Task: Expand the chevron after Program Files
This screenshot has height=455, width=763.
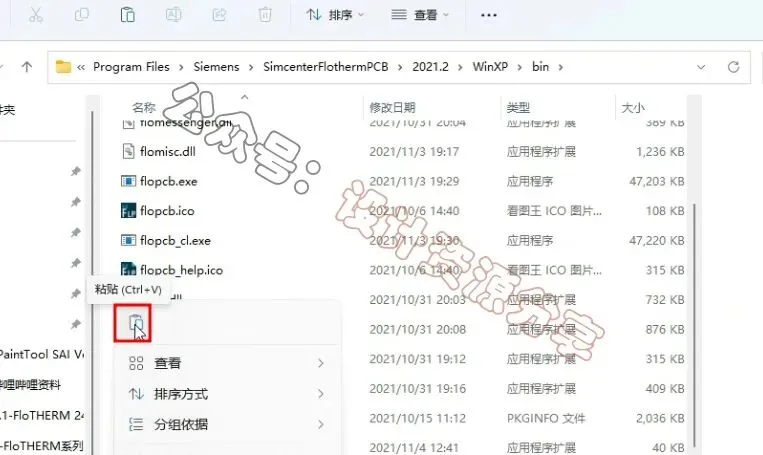Action: [181, 67]
